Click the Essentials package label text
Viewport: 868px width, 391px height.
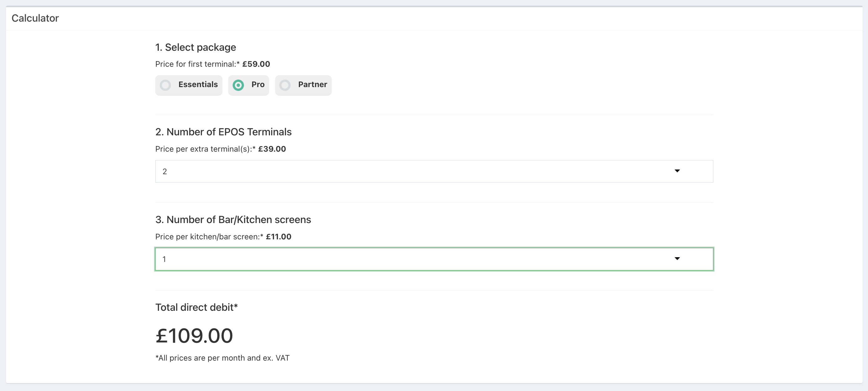pos(198,85)
